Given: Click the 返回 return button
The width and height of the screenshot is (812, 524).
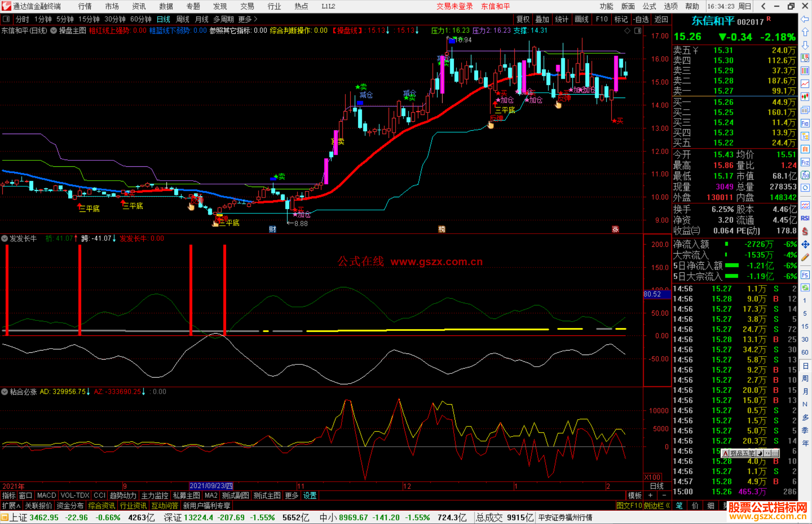Looking at the screenshot, I should pos(661,19).
